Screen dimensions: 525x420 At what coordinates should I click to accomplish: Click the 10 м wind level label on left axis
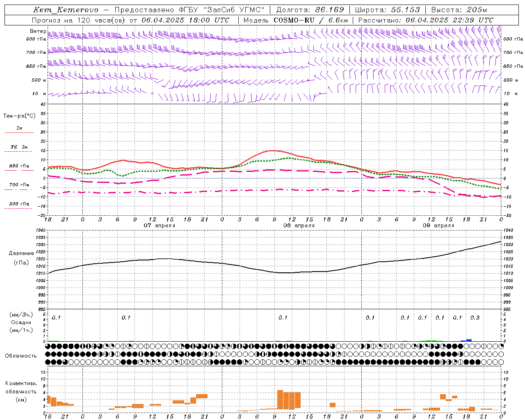tap(39, 94)
